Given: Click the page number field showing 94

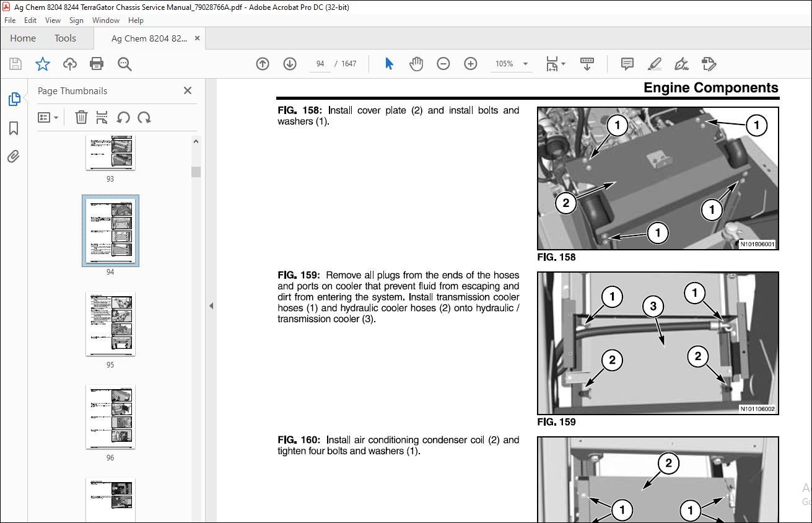Looking at the screenshot, I should (320, 64).
